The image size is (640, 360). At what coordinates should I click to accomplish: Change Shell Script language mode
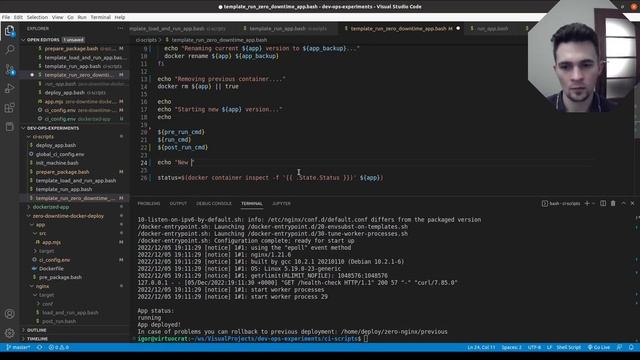[x=569, y=347]
